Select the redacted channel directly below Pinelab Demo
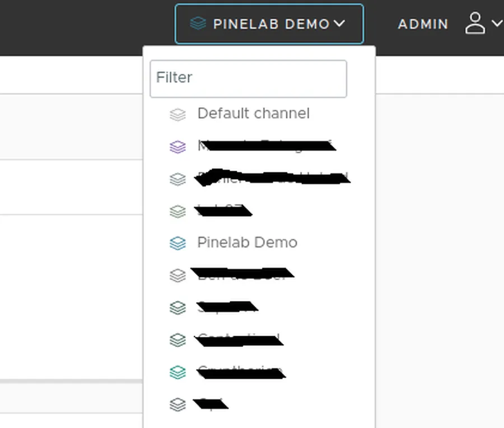 [242, 274]
